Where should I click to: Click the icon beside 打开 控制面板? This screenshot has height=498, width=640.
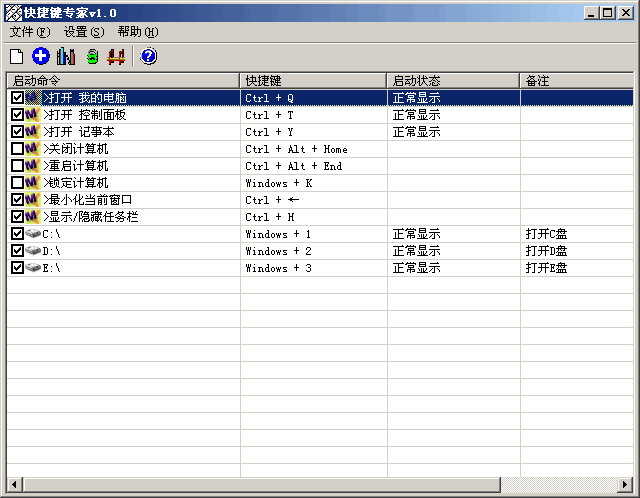[x=33, y=115]
